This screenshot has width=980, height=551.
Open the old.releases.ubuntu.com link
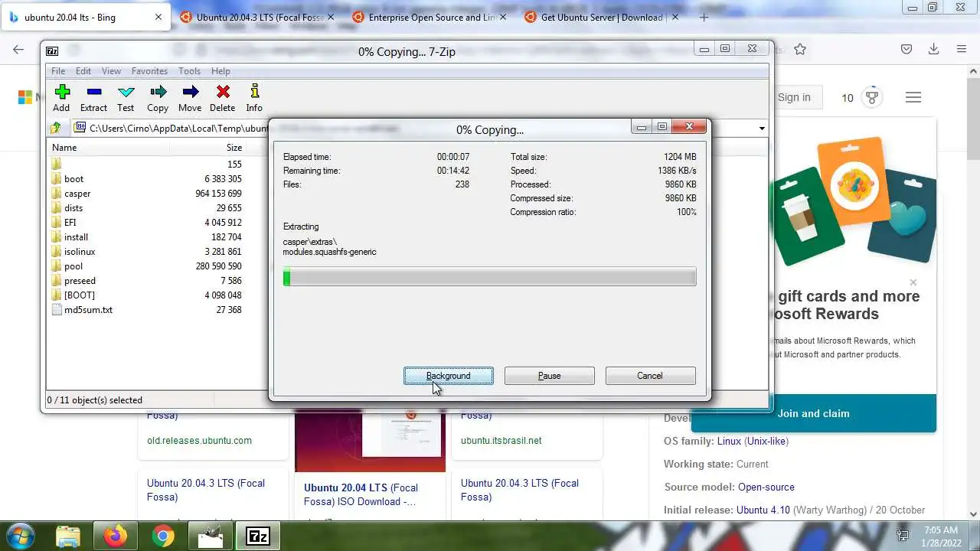pos(199,440)
